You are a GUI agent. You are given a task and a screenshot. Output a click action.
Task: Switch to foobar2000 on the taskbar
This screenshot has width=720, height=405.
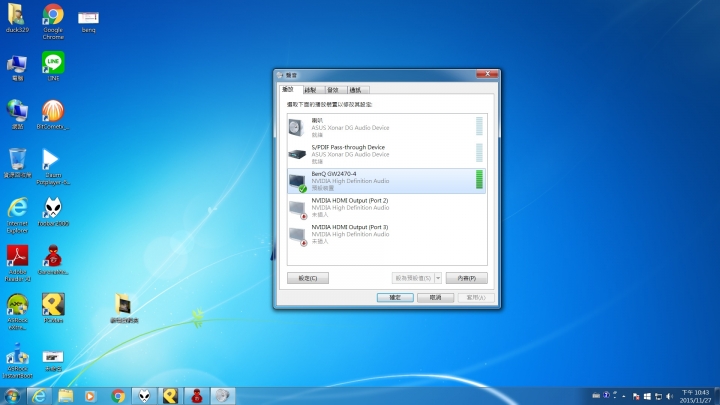pos(144,396)
